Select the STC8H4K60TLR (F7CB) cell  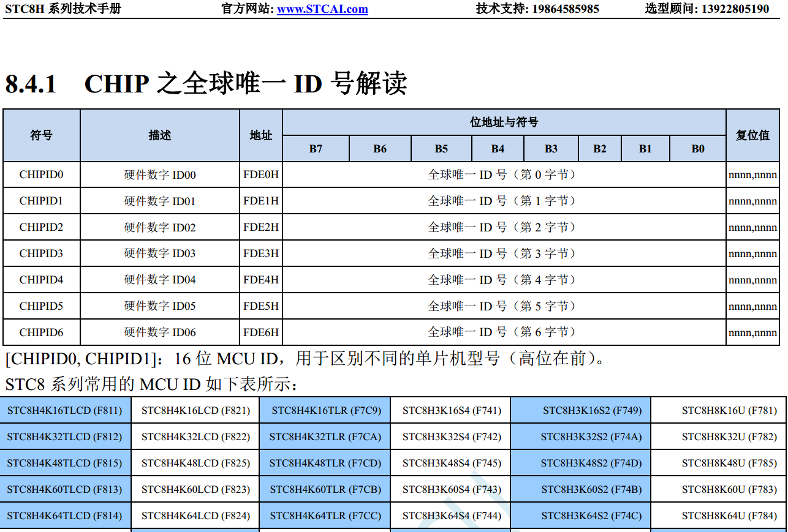tap(325, 489)
